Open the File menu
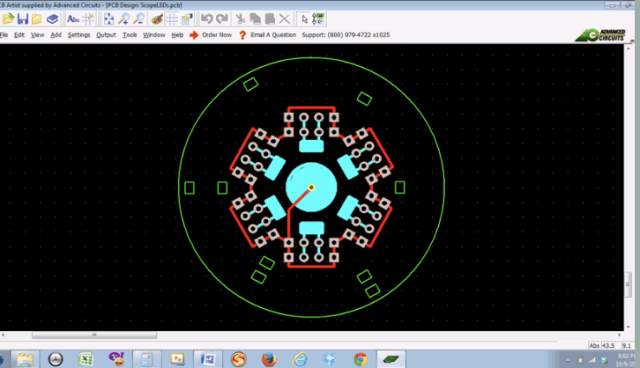Image resolution: width=640 pixels, height=368 pixels. point(4,35)
